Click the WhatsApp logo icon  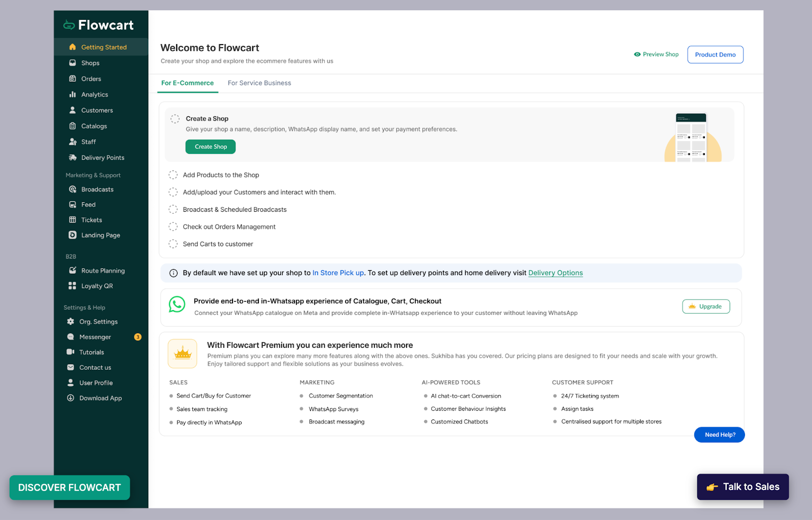(x=177, y=305)
